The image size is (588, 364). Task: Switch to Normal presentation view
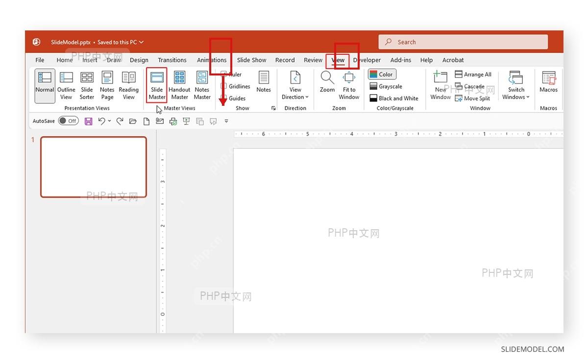coord(45,85)
